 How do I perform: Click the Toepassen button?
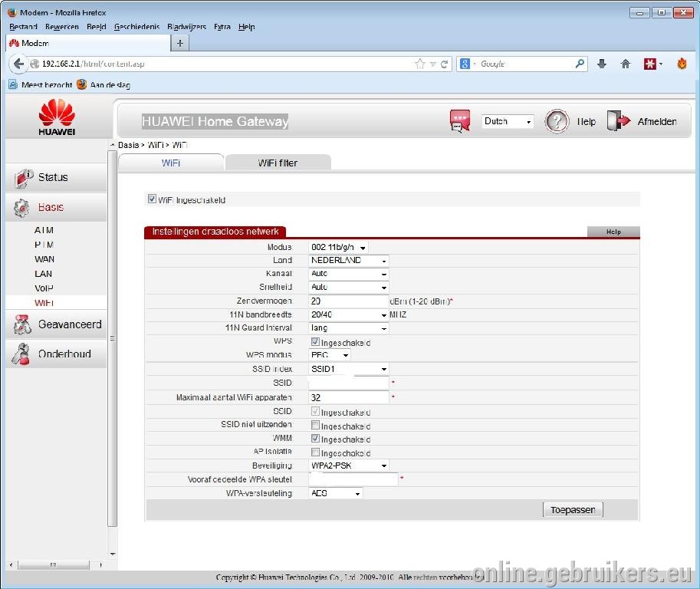573,509
